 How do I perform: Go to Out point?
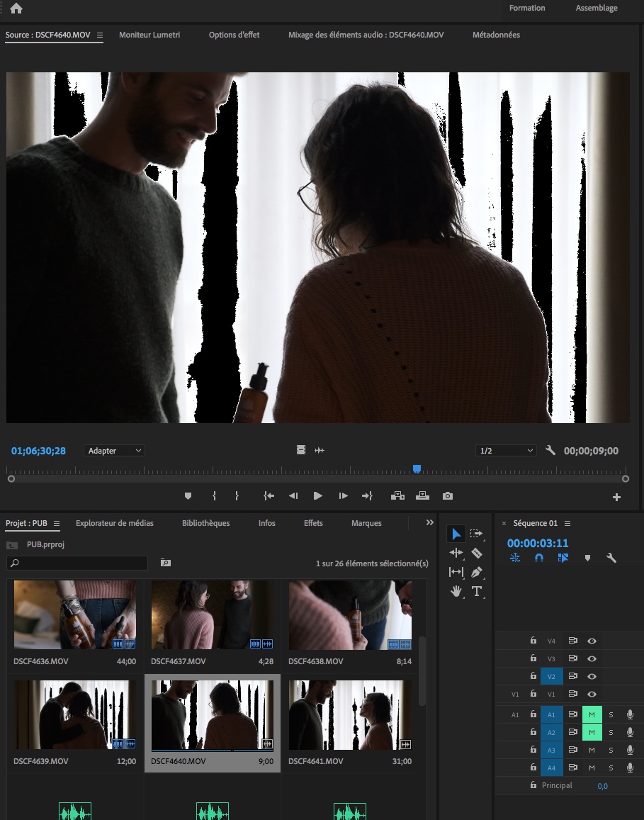tap(367, 496)
